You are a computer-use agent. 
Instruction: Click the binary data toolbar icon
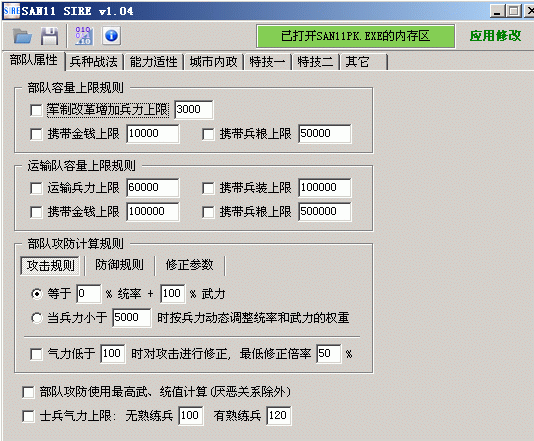[x=83, y=36]
